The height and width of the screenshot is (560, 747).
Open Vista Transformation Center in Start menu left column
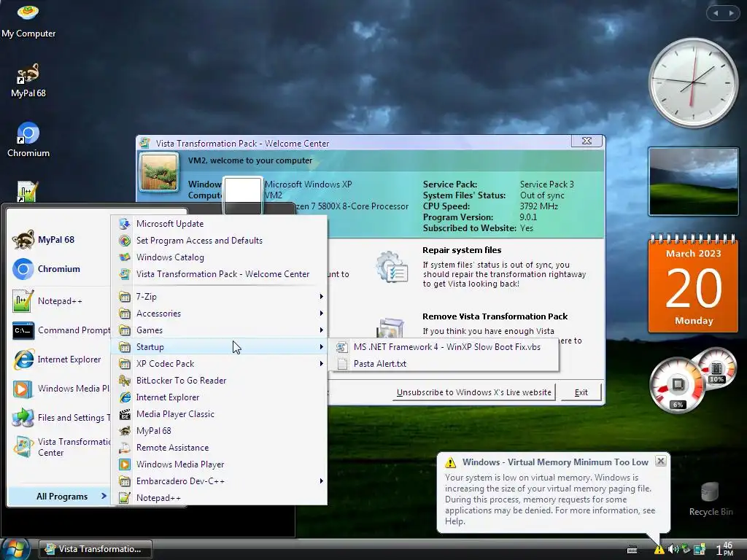coord(61,447)
